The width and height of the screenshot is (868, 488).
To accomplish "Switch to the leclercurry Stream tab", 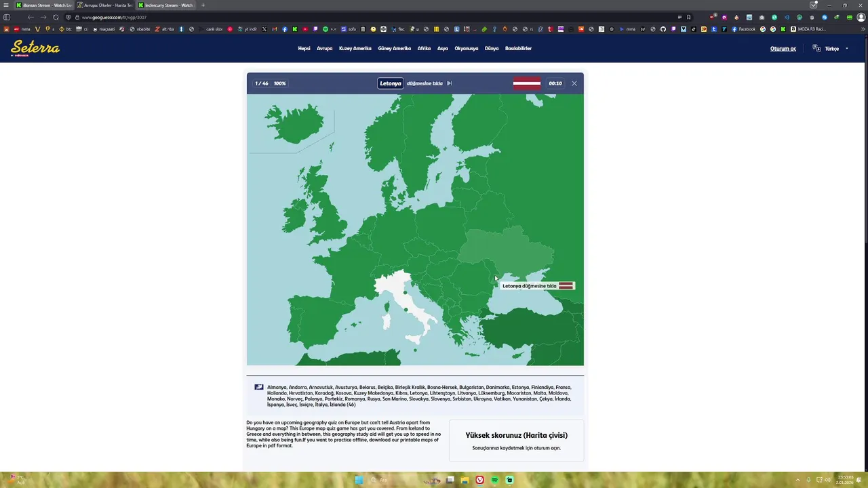I will [166, 5].
